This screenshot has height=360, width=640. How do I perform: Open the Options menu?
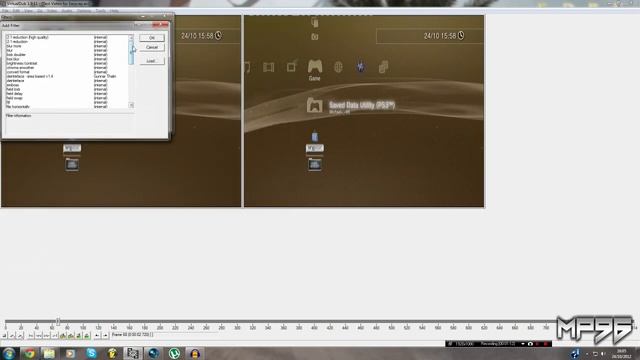coord(84,11)
